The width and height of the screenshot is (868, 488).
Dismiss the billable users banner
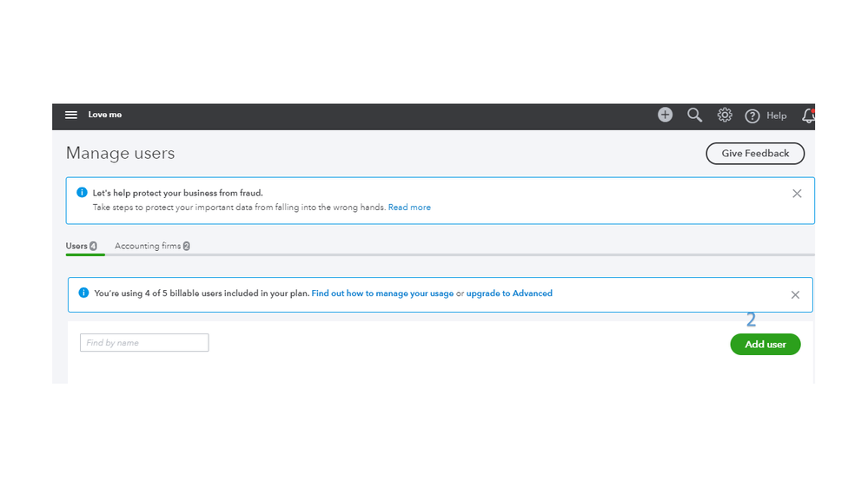click(x=795, y=294)
